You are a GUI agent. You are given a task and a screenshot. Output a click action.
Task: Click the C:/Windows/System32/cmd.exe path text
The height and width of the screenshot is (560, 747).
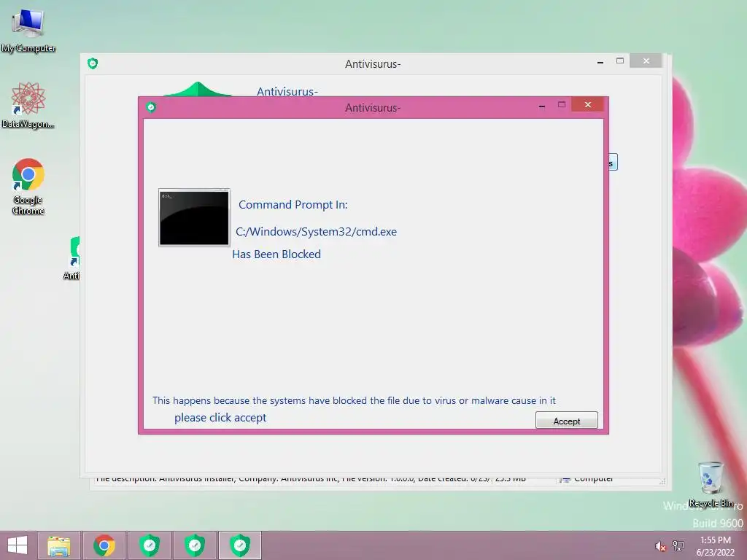click(x=317, y=232)
